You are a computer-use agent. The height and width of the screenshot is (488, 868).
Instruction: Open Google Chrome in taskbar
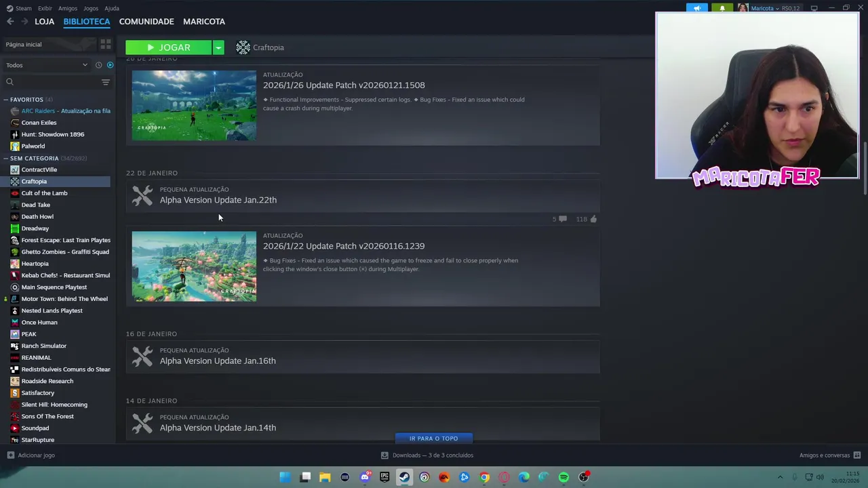(484, 477)
